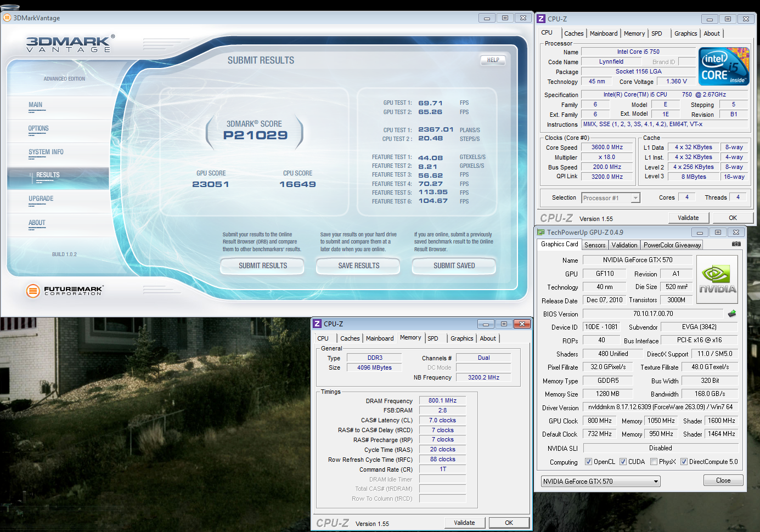The height and width of the screenshot is (532, 760).
Task: Click the HELP button in 3DMark
Action: pos(493,60)
